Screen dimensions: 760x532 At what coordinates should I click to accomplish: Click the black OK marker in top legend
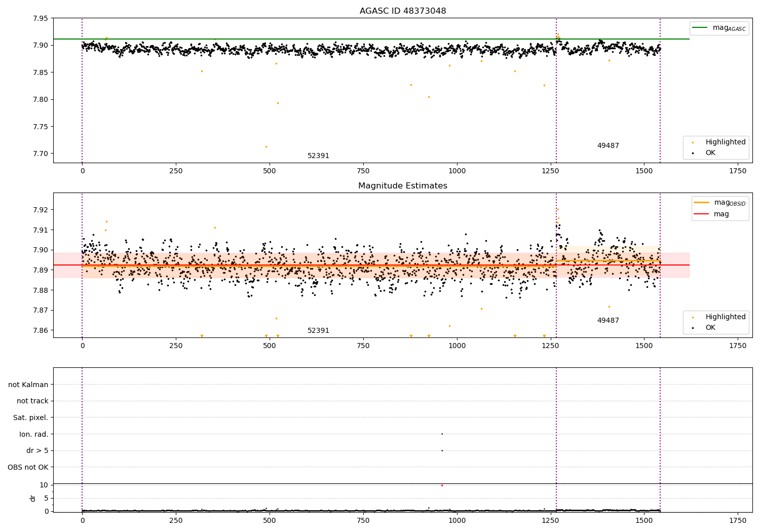point(693,153)
